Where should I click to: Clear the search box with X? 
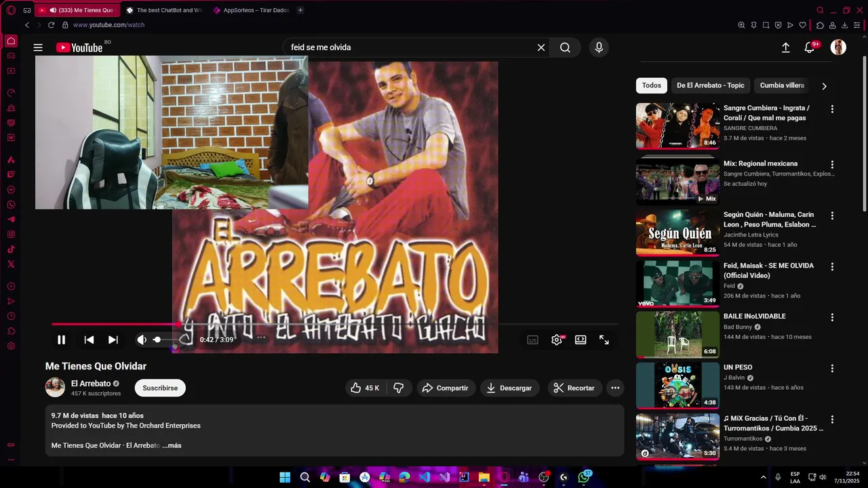pos(541,47)
